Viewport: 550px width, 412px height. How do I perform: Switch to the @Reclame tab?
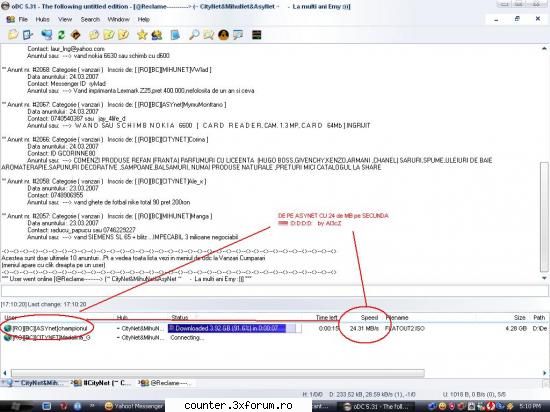166,383
